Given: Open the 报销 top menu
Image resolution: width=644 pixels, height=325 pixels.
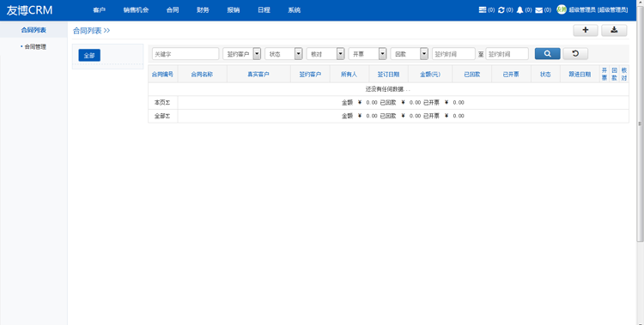Looking at the screenshot, I should 234,9.
